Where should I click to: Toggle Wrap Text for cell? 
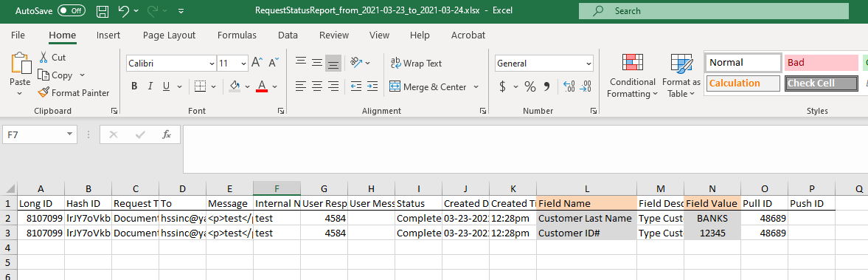coord(416,64)
